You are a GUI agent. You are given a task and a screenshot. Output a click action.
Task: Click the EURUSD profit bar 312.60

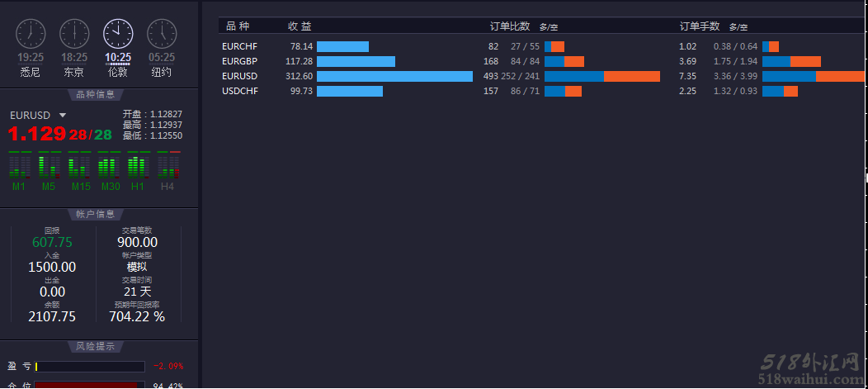click(394, 77)
